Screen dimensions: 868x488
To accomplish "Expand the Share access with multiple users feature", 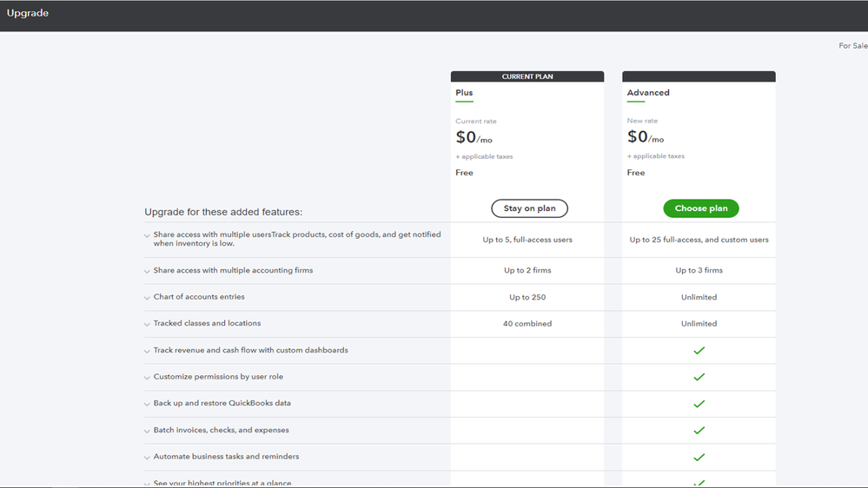I will (147, 235).
